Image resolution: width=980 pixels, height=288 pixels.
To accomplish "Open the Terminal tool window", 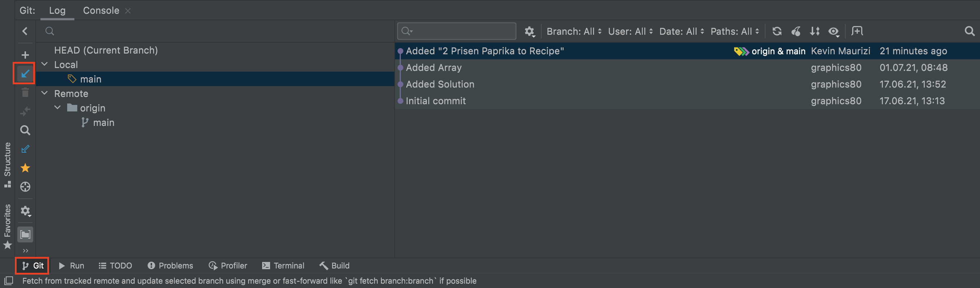I will tap(283, 266).
